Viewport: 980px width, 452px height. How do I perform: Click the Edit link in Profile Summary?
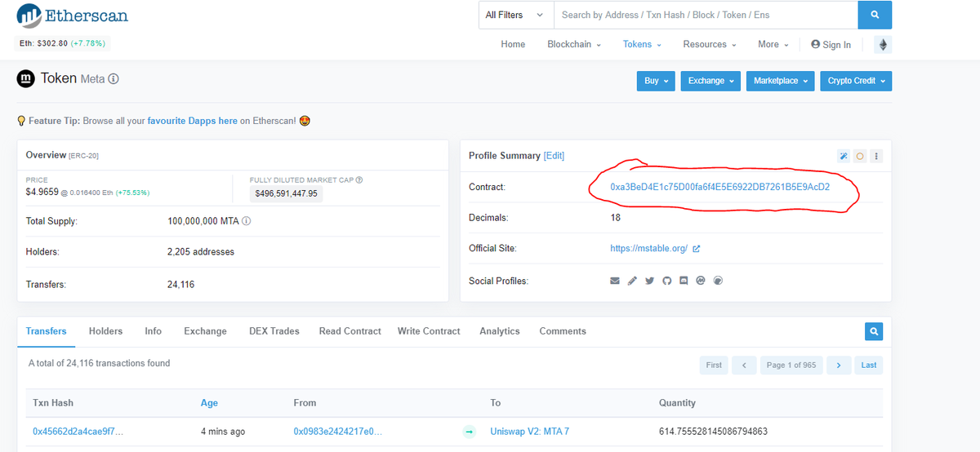click(x=554, y=156)
